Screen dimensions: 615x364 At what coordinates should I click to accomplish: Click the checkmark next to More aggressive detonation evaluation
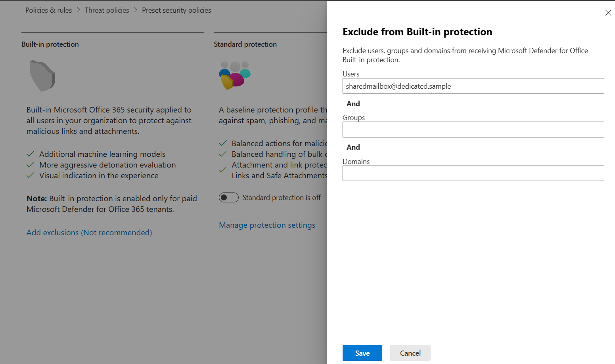(x=31, y=164)
